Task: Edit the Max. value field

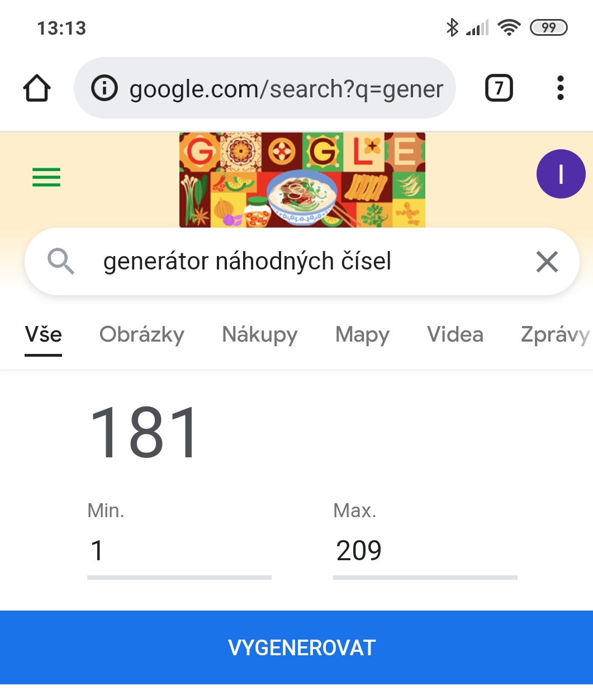Action: pyautogui.click(x=425, y=551)
